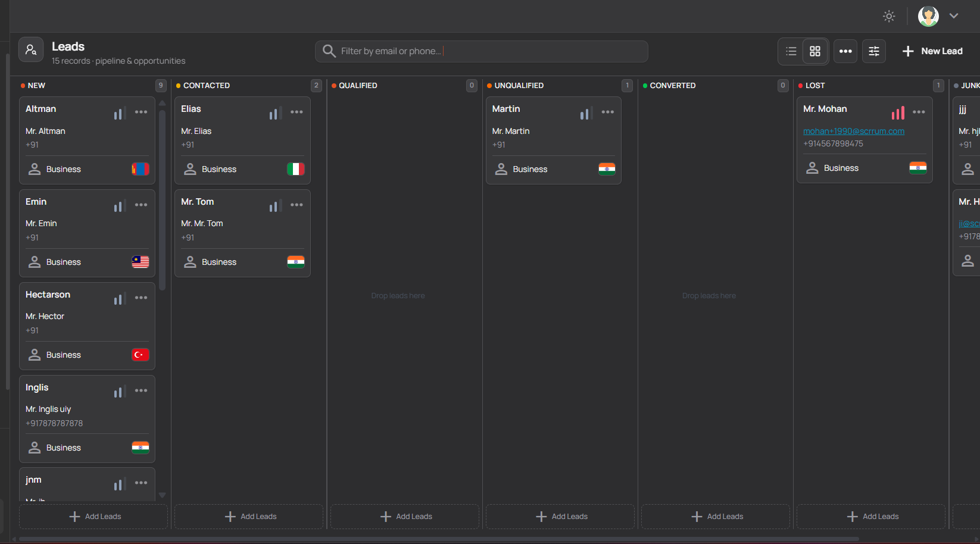980x544 pixels.
Task: Click the person icon on Martin card
Action: pos(501,169)
